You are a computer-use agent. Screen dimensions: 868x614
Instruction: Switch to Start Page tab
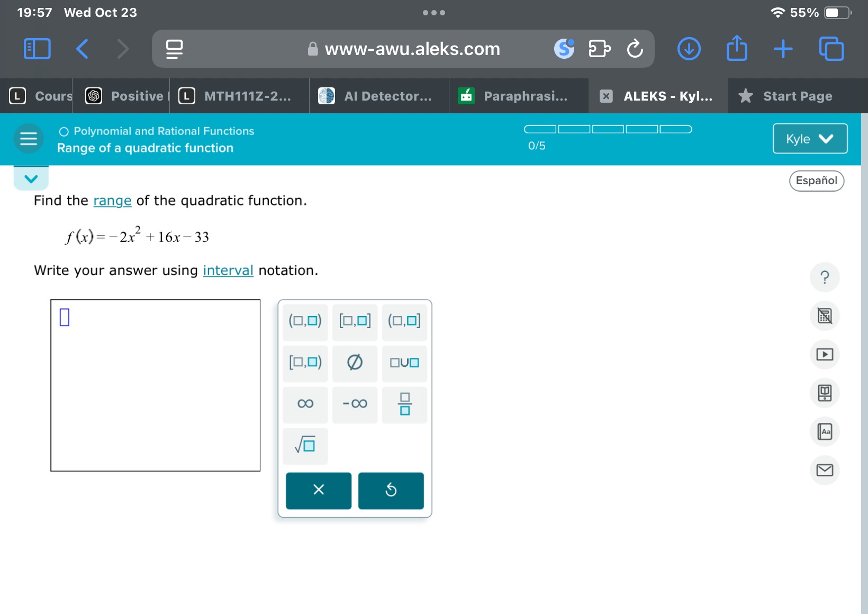(x=798, y=96)
